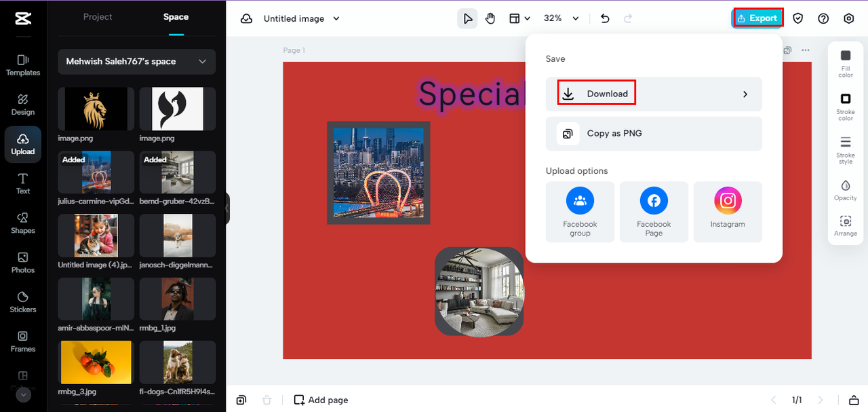Choose Copy as PNG option
The height and width of the screenshot is (412, 868).
(654, 133)
